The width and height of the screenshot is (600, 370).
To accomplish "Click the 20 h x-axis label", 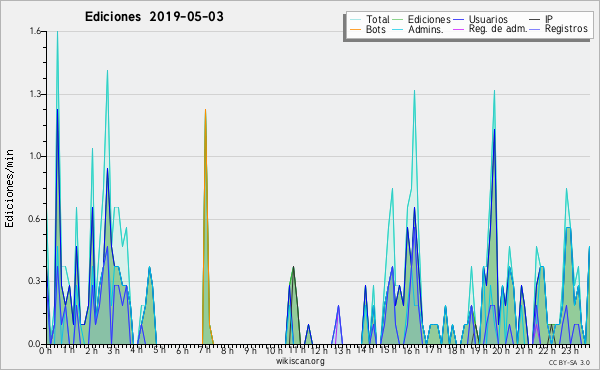I will tap(500, 350).
